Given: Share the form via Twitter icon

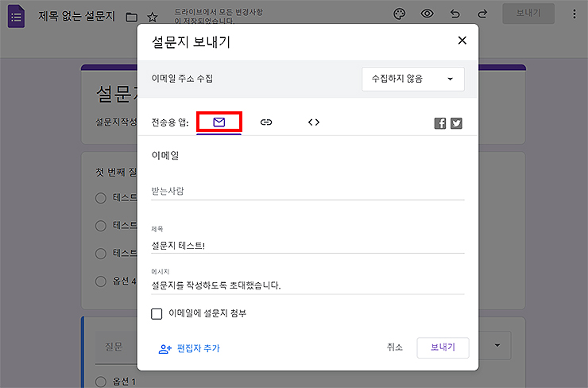Looking at the screenshot, I should (x=456, y=123).
